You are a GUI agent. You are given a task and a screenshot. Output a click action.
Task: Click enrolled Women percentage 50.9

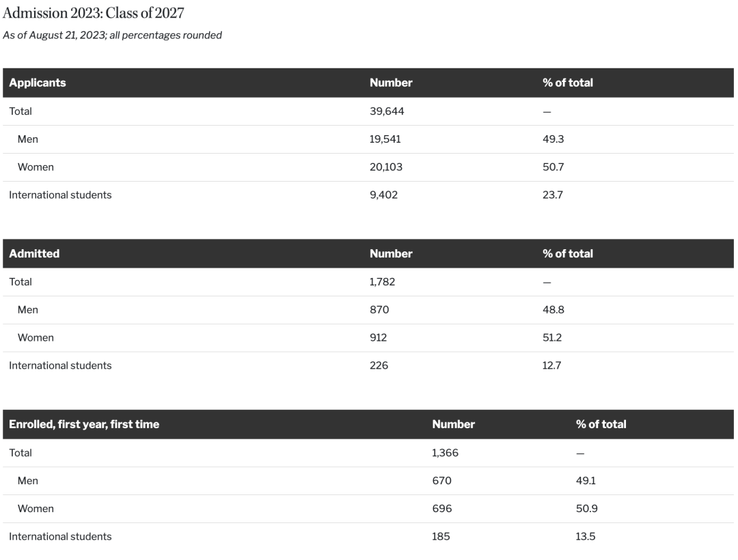pos(587,508)
